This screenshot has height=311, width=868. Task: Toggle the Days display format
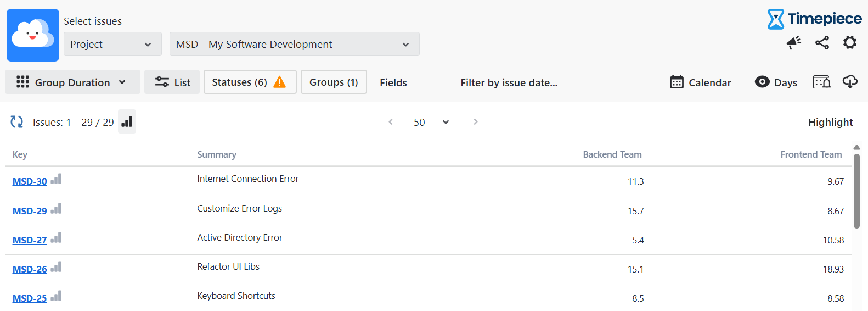point(776,82)
